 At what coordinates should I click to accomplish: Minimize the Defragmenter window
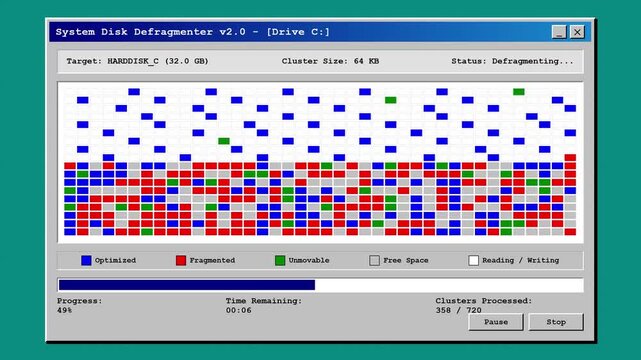[x=559, y=32]
